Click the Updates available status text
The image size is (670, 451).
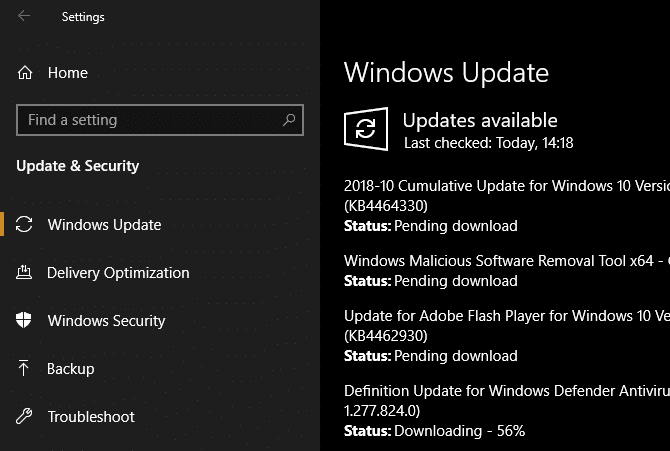click(480, 121)
